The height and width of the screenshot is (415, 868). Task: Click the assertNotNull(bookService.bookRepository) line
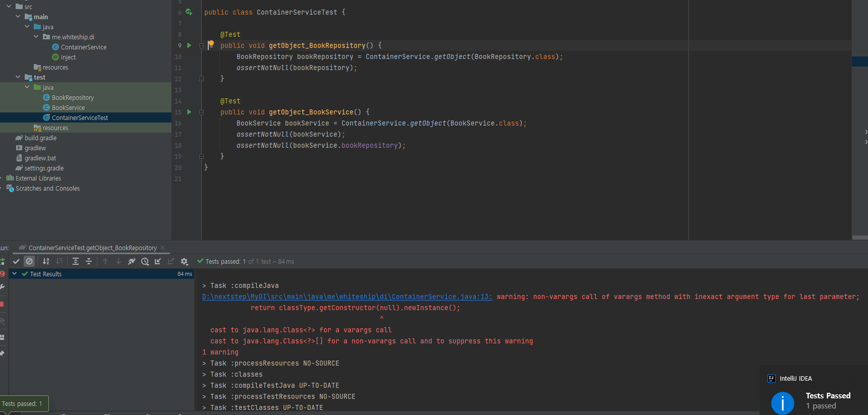(x=321, y=145)
